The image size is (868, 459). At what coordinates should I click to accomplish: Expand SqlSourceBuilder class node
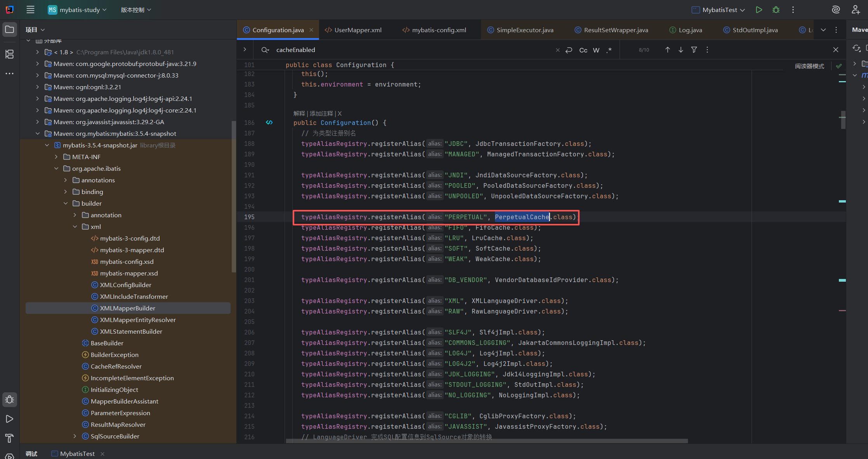pos(75,436)
